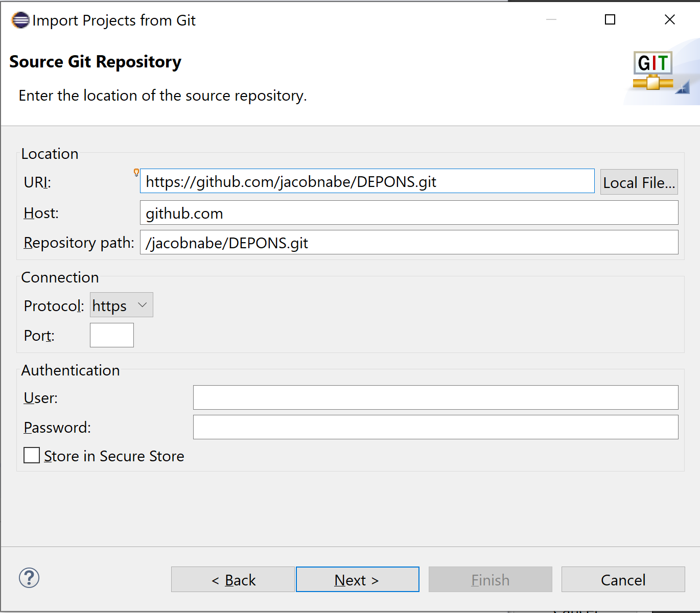Proceed with the Next > button
The width and height of the screenshot is (700, 613).
[x=358, y=579]
